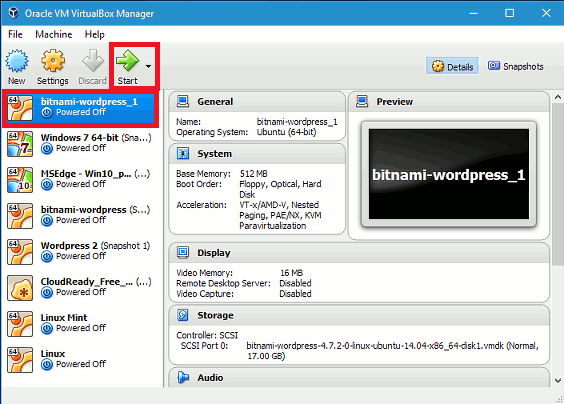The image size is (564, 404).
Task: Select the Wordpress 2 VM icon
Action: click(x=20, y=252)
